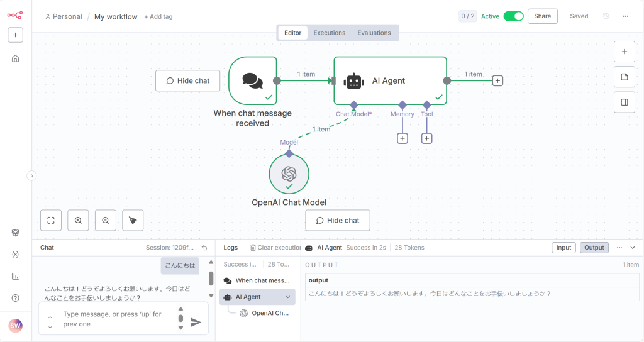
Task: Click the zoom to fit canvas icon
Action: pyautogui.click(x=51, y=220)
